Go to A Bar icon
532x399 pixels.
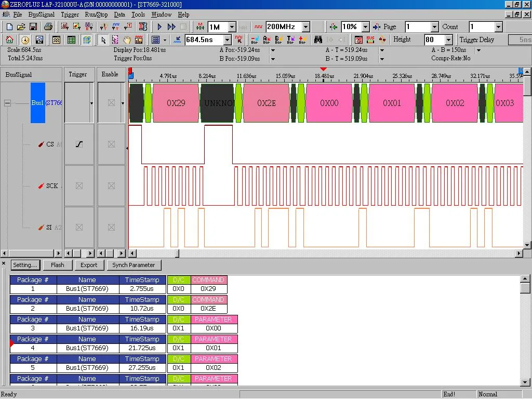pyautogui.click(x=267, y=39)
